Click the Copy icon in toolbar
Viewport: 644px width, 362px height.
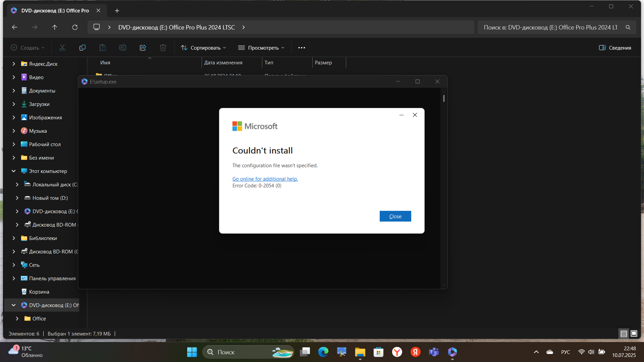point(83,48)
